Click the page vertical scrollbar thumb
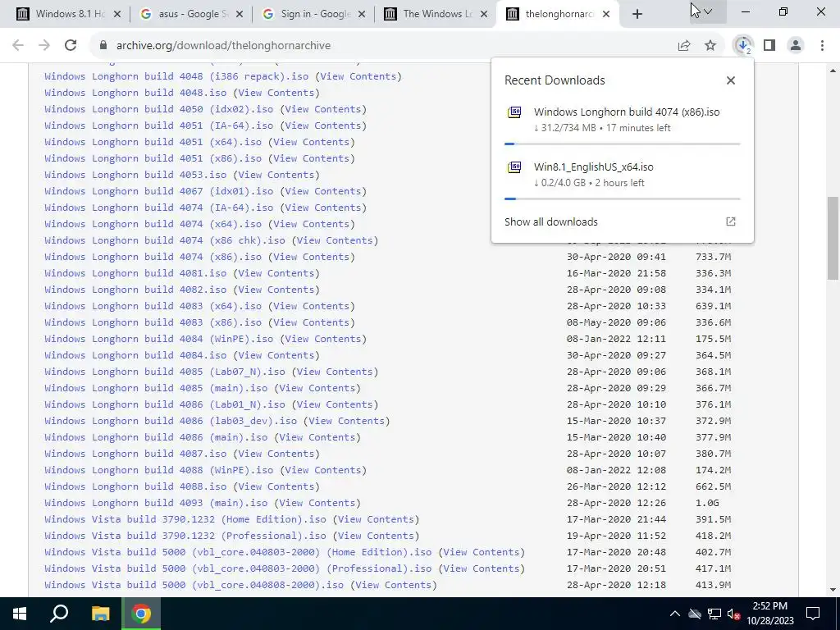The height and width of the screenshot is (630, 840). click(x=833, y=239)
